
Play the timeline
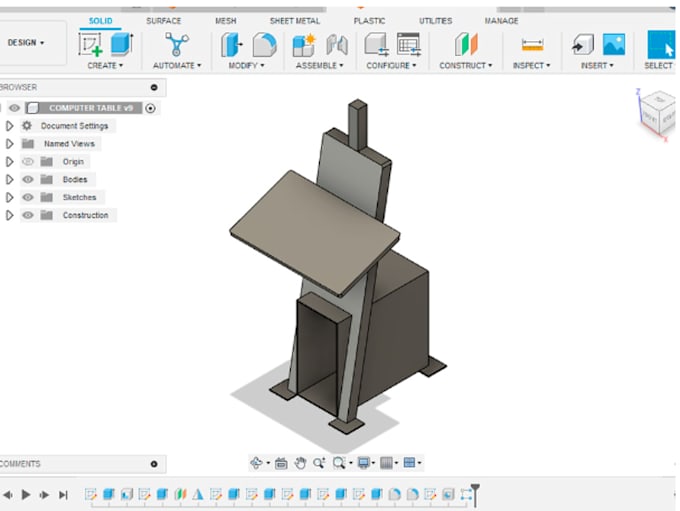coord(26,495)
